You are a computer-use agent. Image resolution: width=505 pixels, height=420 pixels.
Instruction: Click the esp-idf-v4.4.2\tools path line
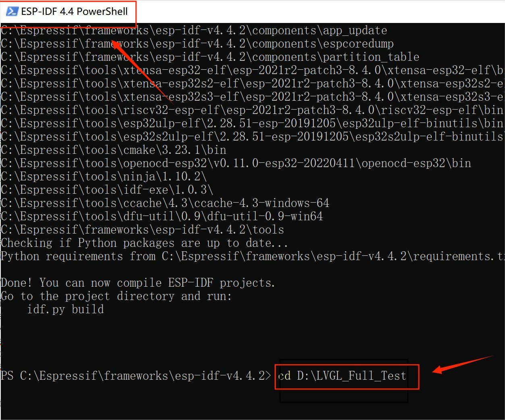click(143, 230)
